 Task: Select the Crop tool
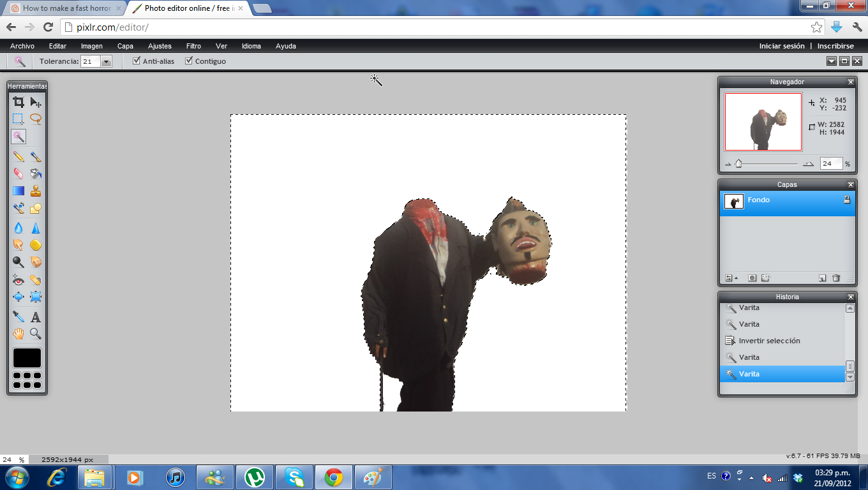19,102
